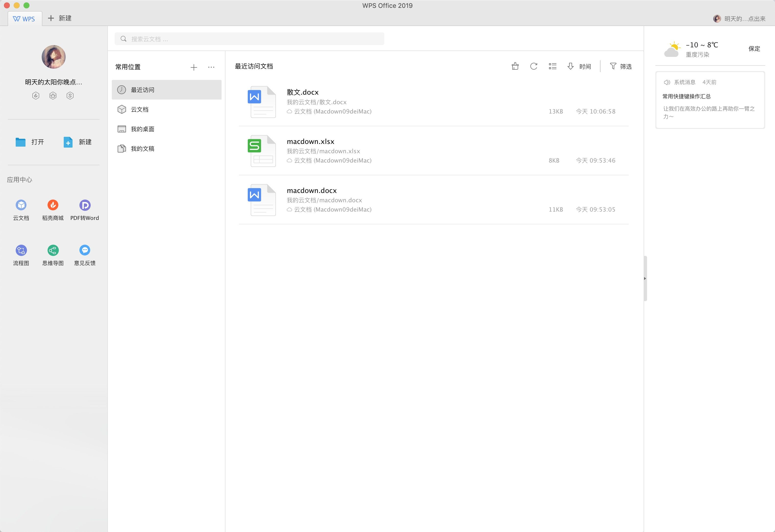Click the blue 新建 document button
This screenshot has width=775, height=532.
click(78, 142)
